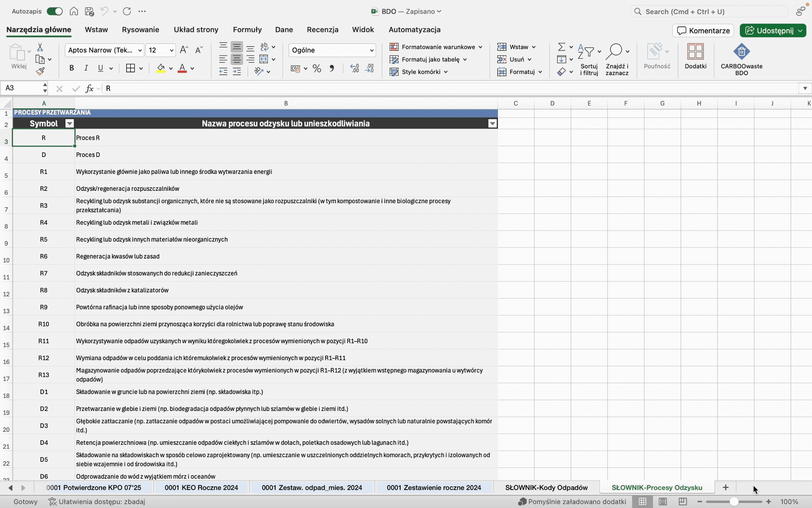Open the Dodatki add-ins icon

click(x=695, y=52)
